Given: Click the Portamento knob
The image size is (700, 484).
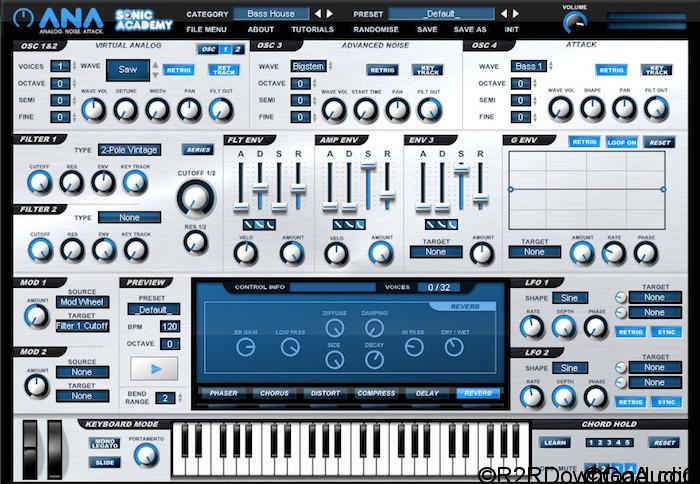Looking at the screenshot, I should (x=146, y=455).
